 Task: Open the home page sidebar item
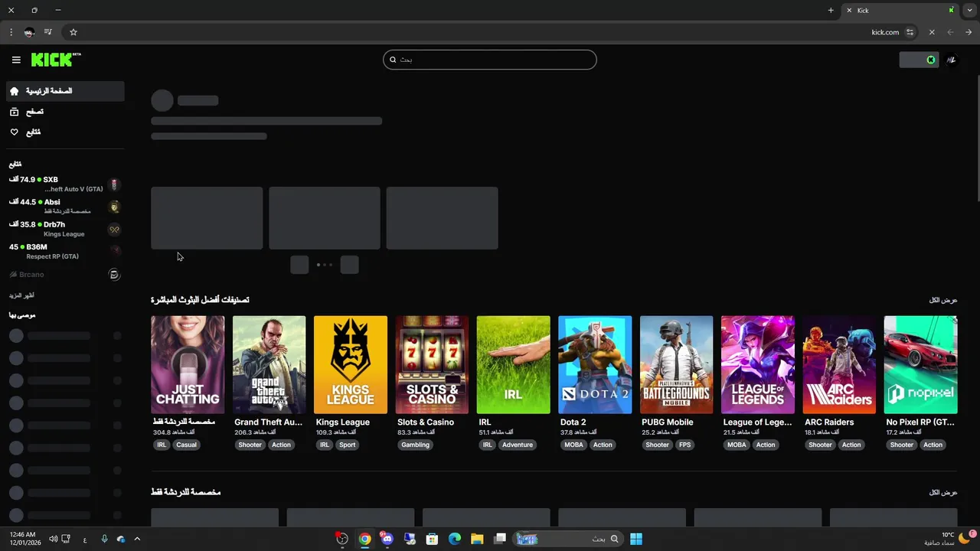point(65,91)
